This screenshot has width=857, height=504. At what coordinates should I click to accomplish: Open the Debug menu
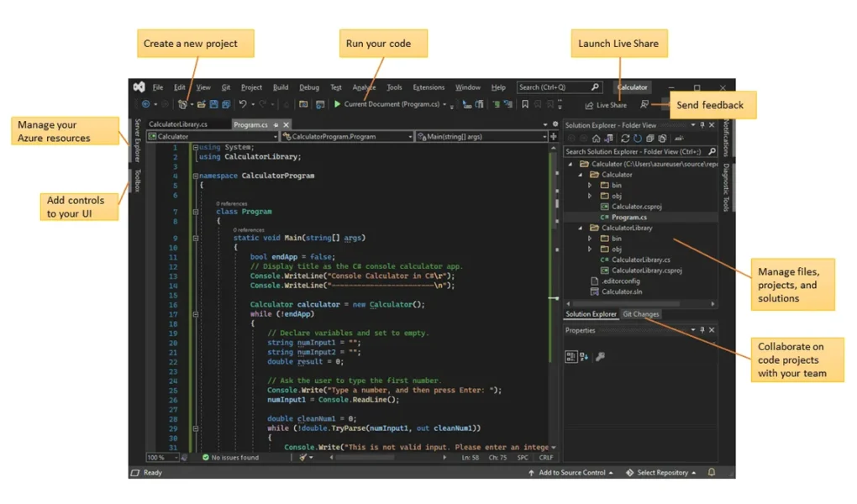[309, 87]
